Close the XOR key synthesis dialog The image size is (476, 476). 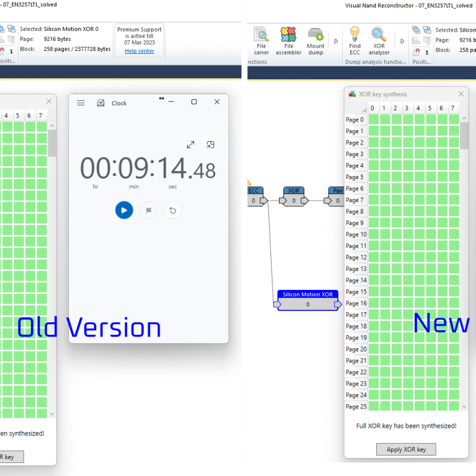tap(461, 94)
